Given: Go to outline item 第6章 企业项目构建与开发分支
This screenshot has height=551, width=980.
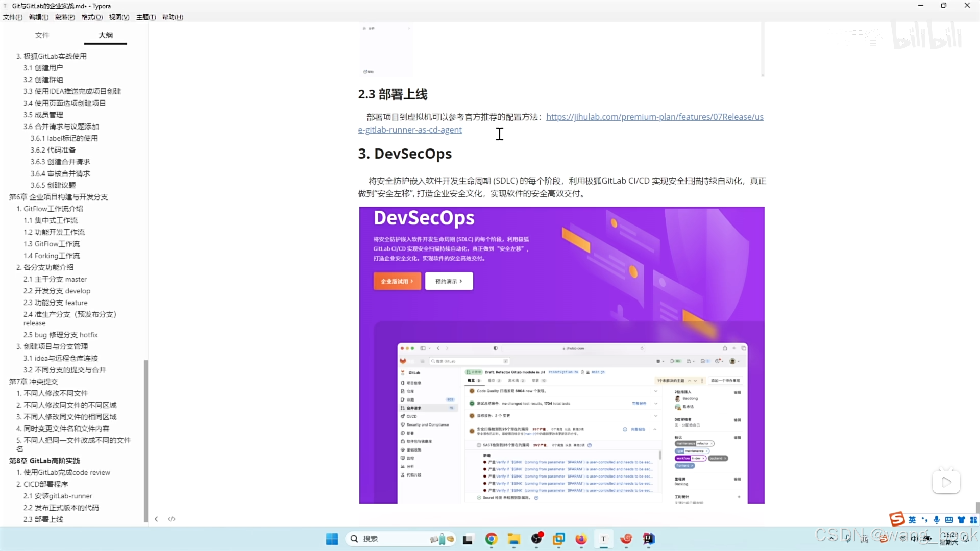Looking at the screenshot, I should click(x=59, y=197).
